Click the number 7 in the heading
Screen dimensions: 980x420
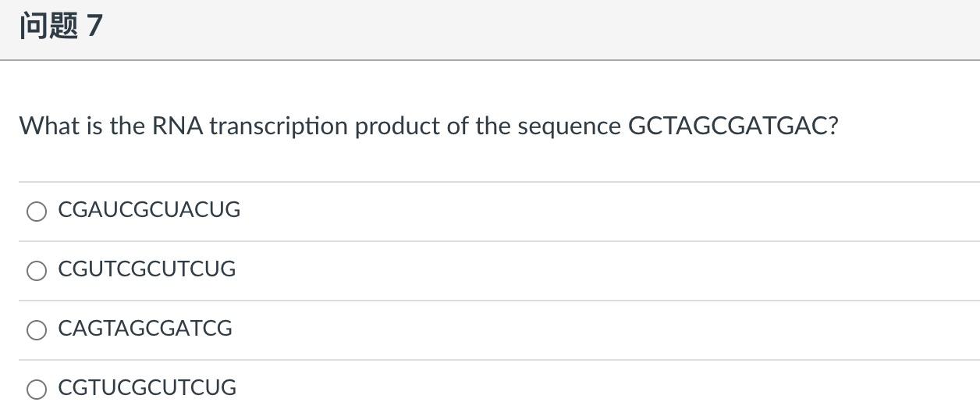tap(94, 26)
